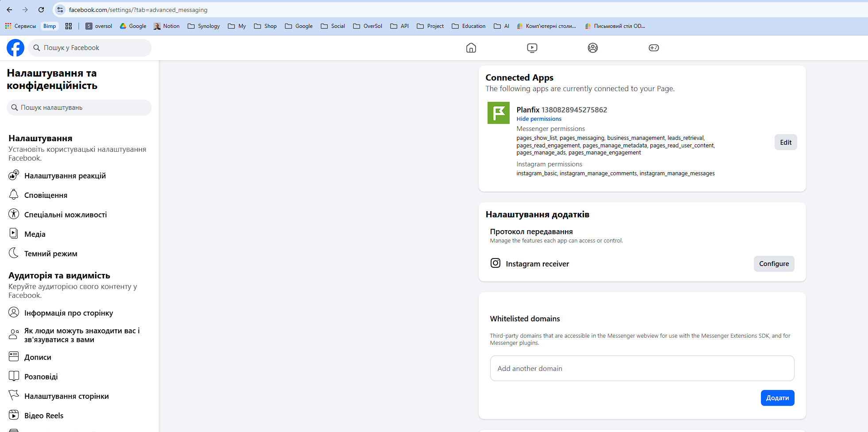The height and width of the screenshot is (432, 868).
Task: Open the My bookmarks folder
Action: click(237, 26)
